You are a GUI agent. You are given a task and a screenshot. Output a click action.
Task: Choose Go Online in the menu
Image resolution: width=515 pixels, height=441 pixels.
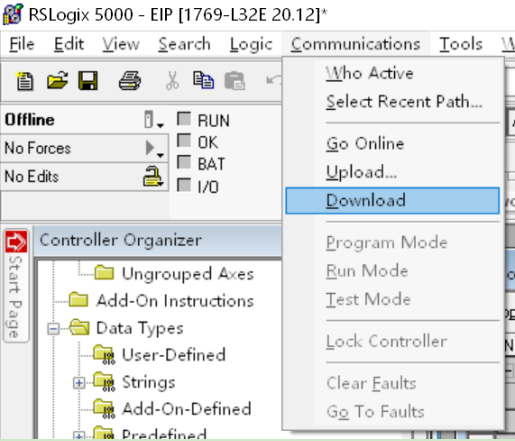pos(365,144)
